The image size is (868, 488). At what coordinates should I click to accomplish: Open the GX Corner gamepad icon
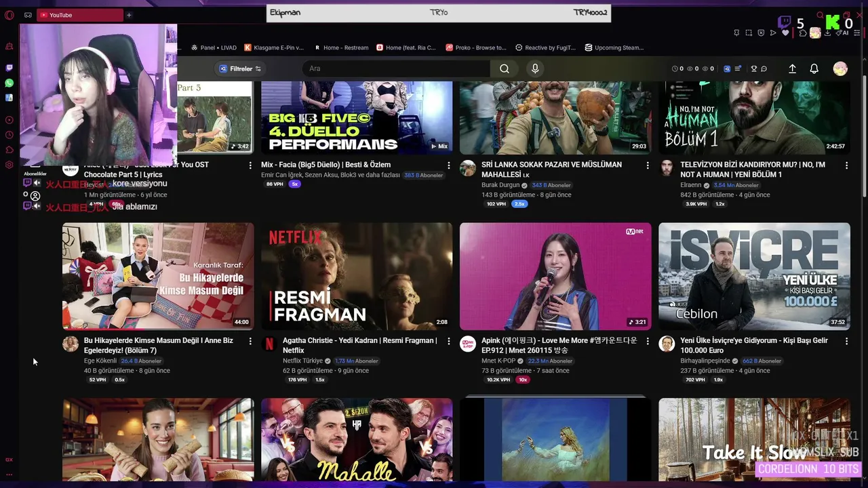pyautogui.click(x=28, y=15)
